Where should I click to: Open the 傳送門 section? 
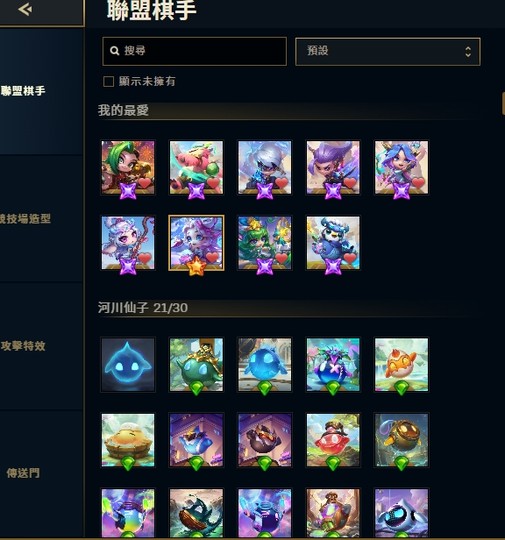coord(23,473)
